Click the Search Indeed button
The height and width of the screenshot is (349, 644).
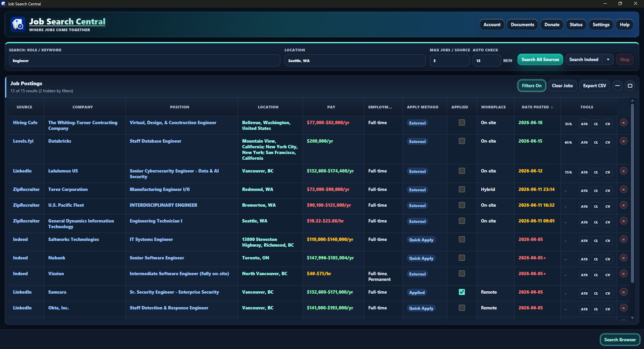coord(584,60)
